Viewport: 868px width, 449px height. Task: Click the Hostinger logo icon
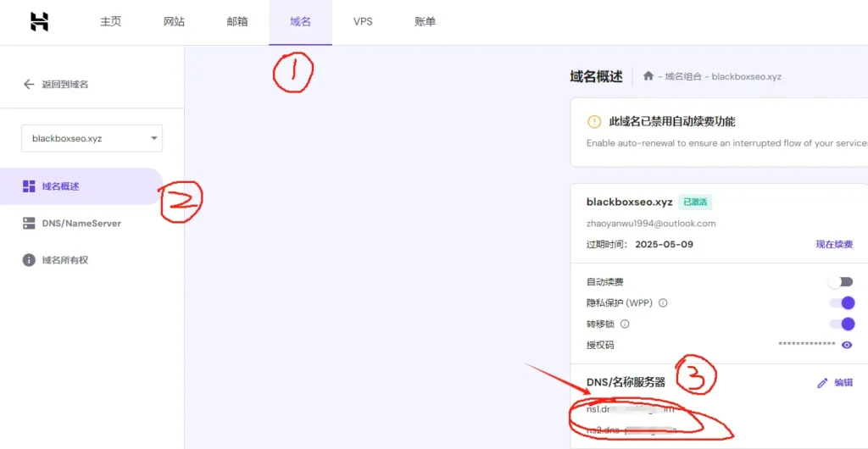point(40,22)
